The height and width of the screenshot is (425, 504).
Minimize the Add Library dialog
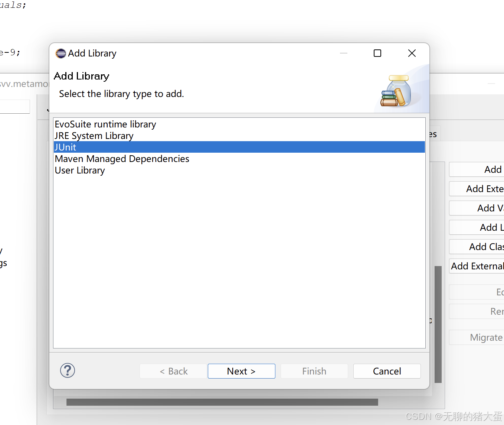coord(344,53)
